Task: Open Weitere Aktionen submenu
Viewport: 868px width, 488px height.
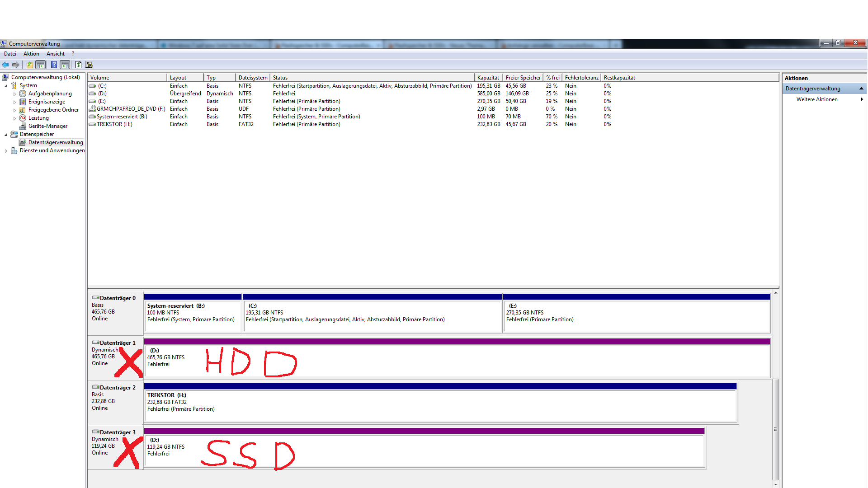Action: click(816, 99)
